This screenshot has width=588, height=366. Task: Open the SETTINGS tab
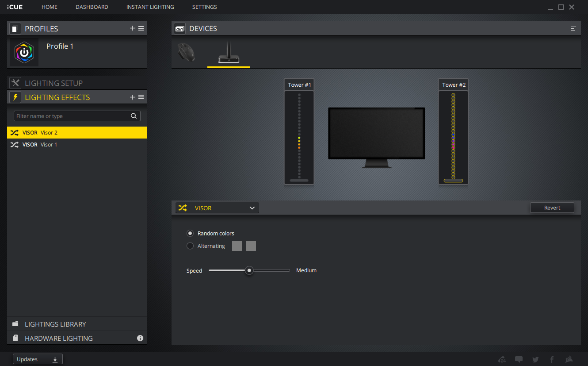[205, 7]
